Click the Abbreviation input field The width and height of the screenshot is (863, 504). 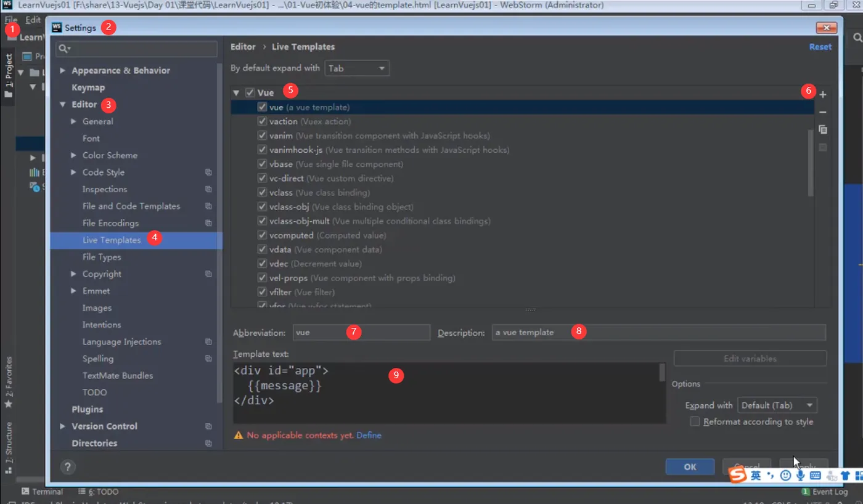tap(361, 333)
